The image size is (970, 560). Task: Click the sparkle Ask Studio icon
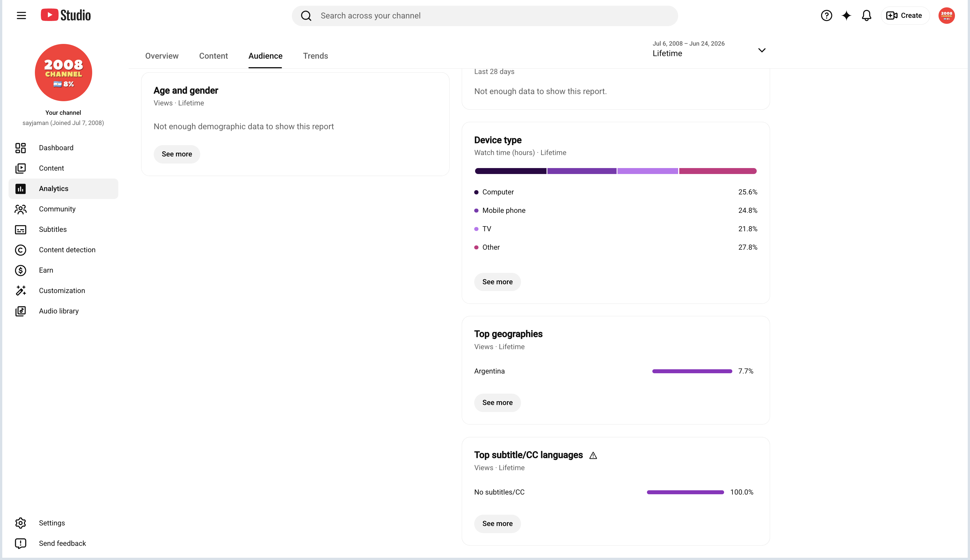coord(846,15)
